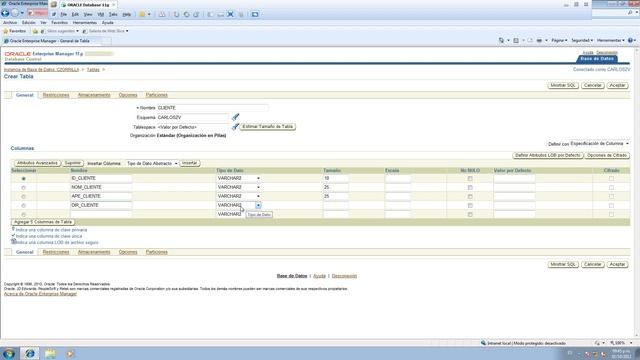Click the column name field DIR_CLIENTE
The width and height of the screenshot is (640, 360).
(x=101, y=205)
